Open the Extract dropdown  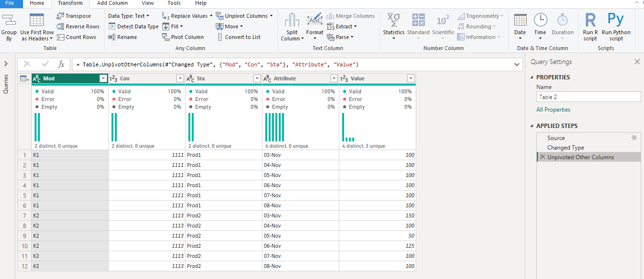[341, 26]
